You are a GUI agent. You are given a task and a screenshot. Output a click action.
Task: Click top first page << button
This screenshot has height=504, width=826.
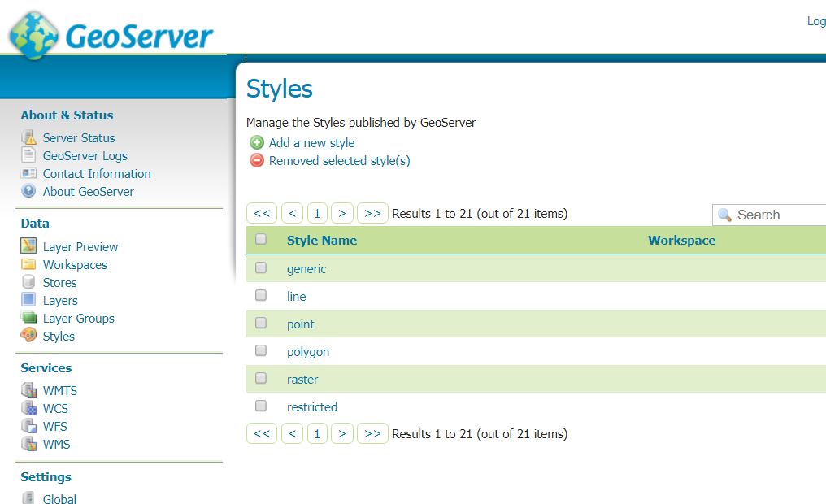pyautogui.click(x=262, y=213)
